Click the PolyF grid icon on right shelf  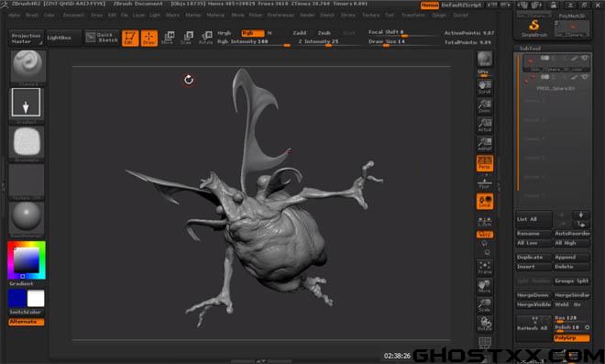(485, 343)
